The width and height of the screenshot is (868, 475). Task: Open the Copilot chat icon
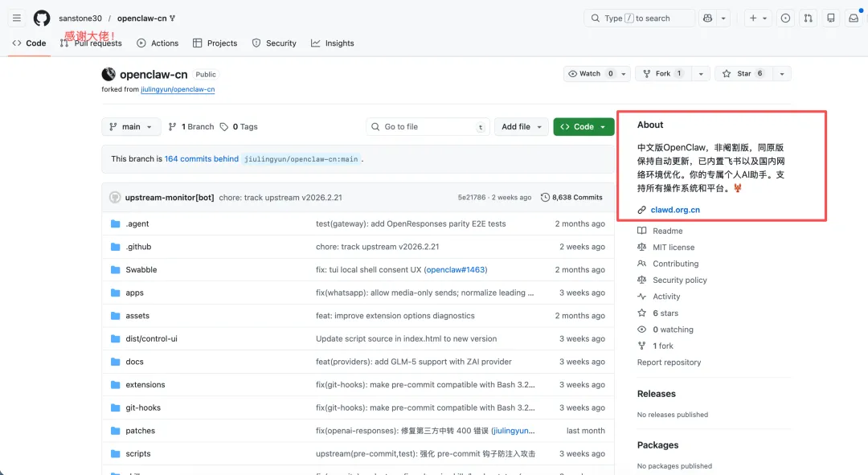tap(707, 18)
